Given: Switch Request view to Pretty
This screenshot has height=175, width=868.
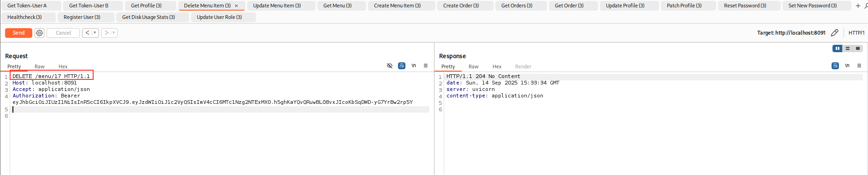Looking at the screenshot, I should [x=14, y=66].
